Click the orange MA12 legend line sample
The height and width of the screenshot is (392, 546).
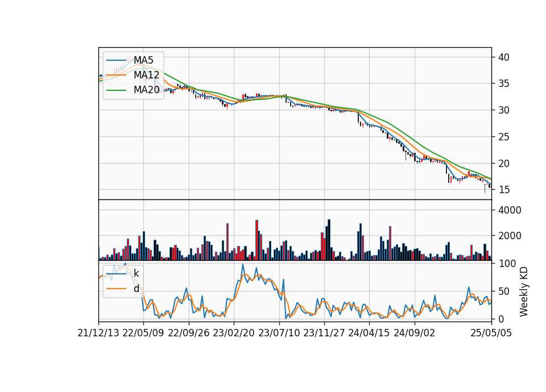(x=116, y=75)
